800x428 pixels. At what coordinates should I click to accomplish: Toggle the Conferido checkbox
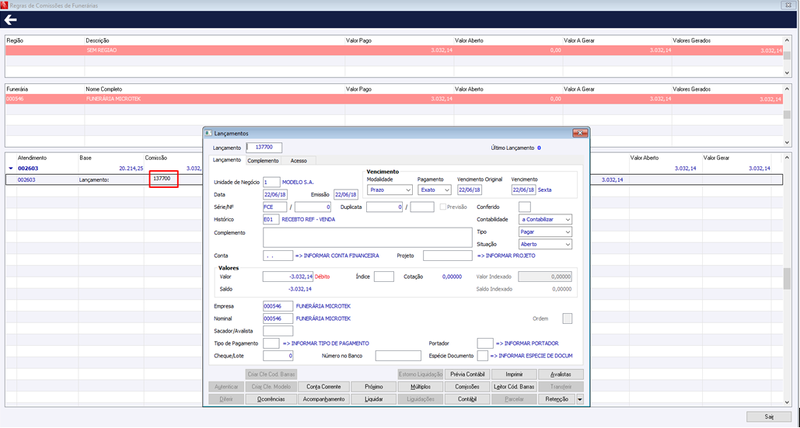pyautogui.click(x=524, y=207)
